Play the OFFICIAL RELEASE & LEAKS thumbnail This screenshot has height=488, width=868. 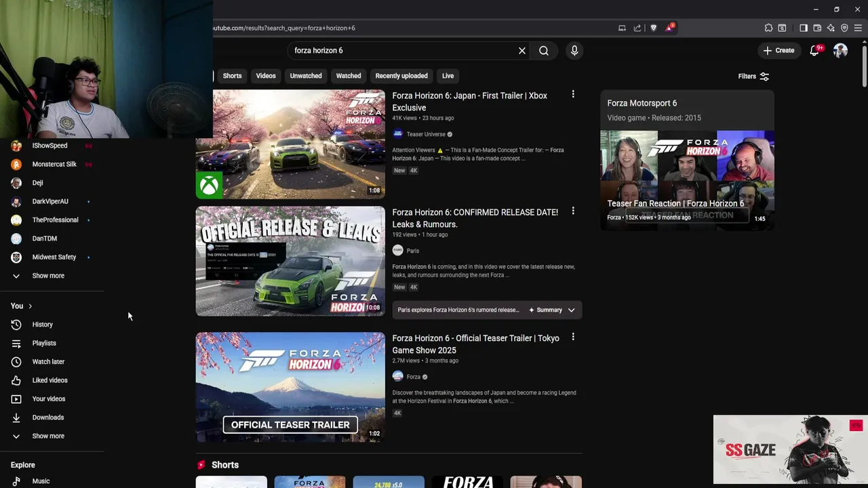[290, 262]
